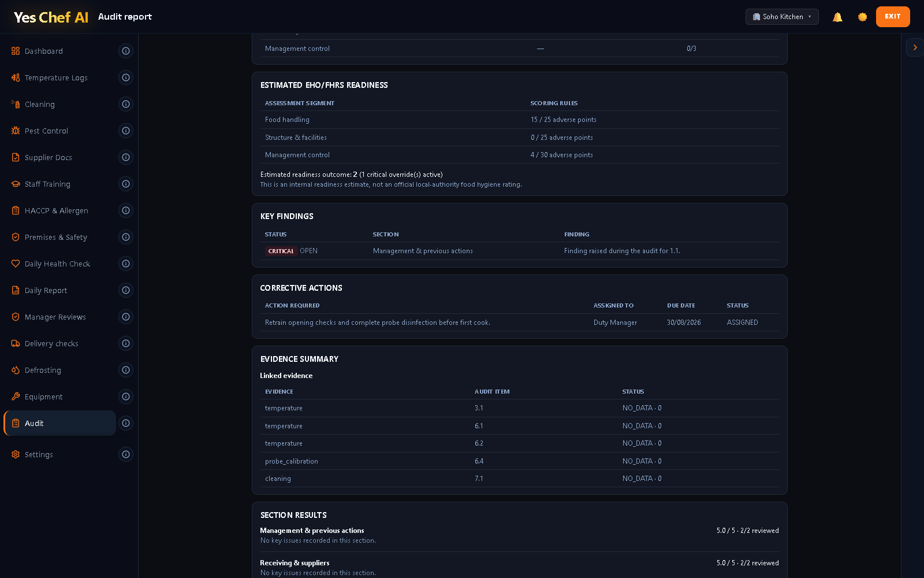Viewport: 924px width, 578px height.
Task: Show info for Staff Training
Action: (126, 184)
